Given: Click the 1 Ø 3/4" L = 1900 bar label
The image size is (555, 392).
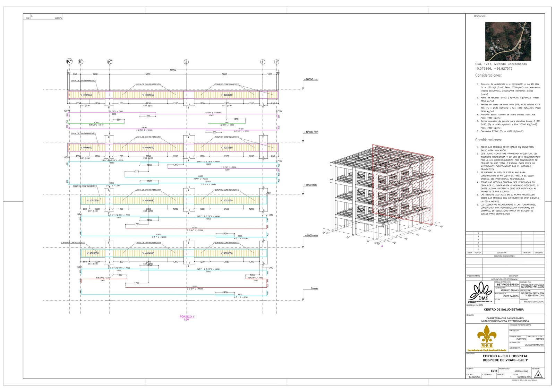Looking at the screenshot, I should coord(255,278).
